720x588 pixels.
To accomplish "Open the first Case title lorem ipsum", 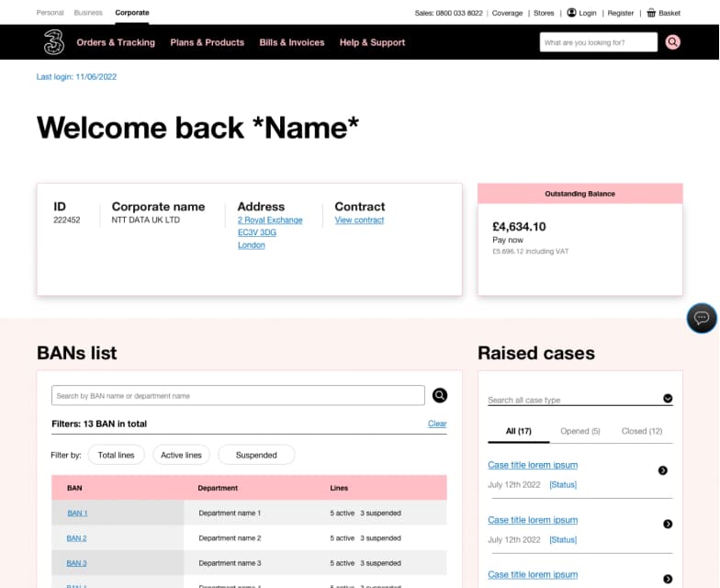I will coord(533,465).
